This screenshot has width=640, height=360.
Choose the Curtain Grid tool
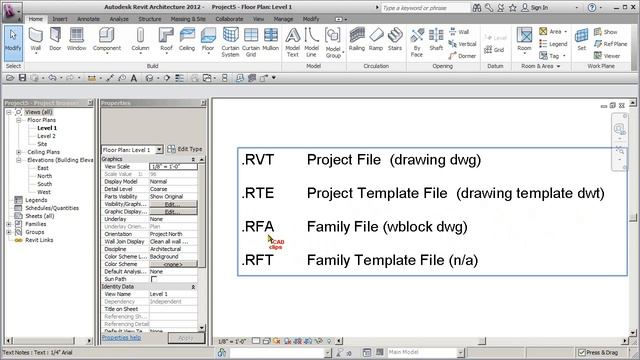251,42
